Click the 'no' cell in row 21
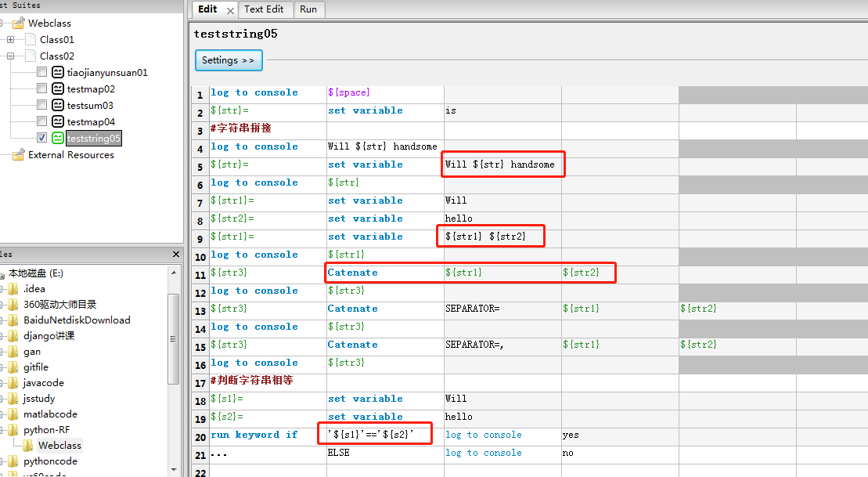 pyautogui.click(x=620, y=454)
